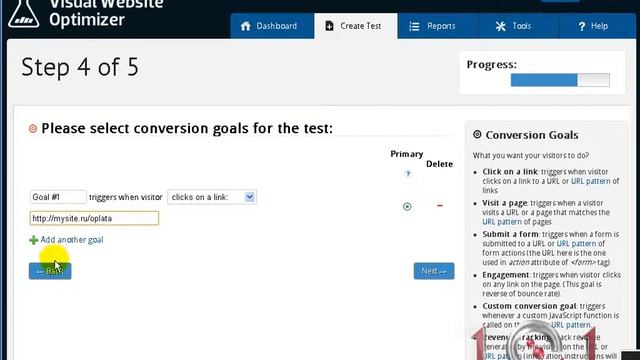Screen dimensions: 640x360
Task: Click the Visual Website Optimizer flask logo
Action: pyautogui.click(x=24, y=14)
